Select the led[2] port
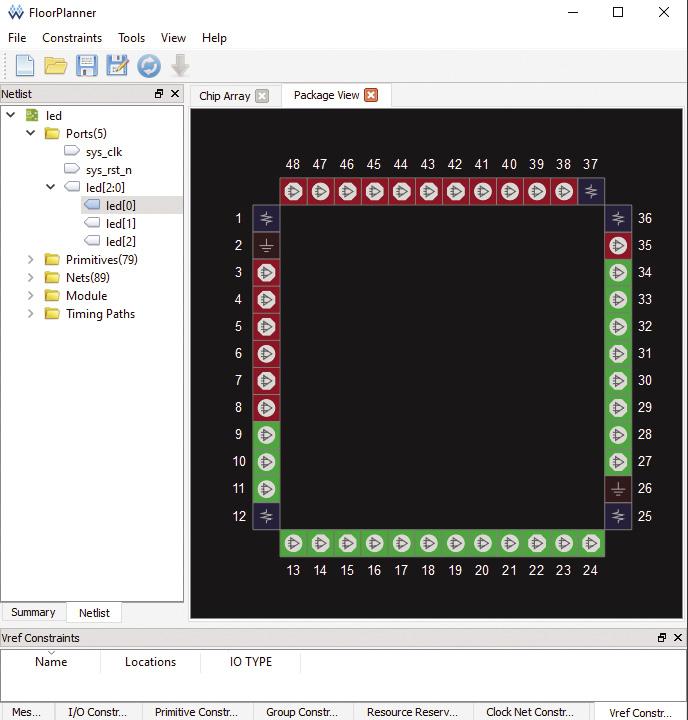Screen dimensions: 688x720 [x=121, y=241]
